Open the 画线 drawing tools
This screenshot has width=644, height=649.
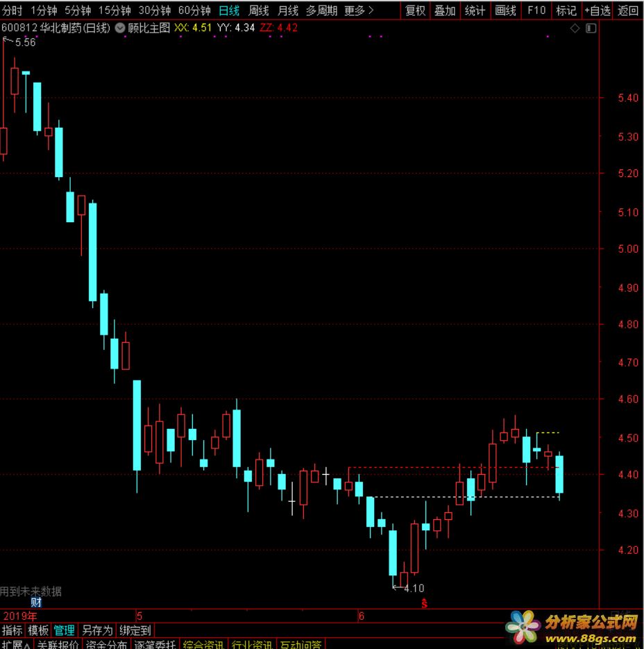(505, 10)
